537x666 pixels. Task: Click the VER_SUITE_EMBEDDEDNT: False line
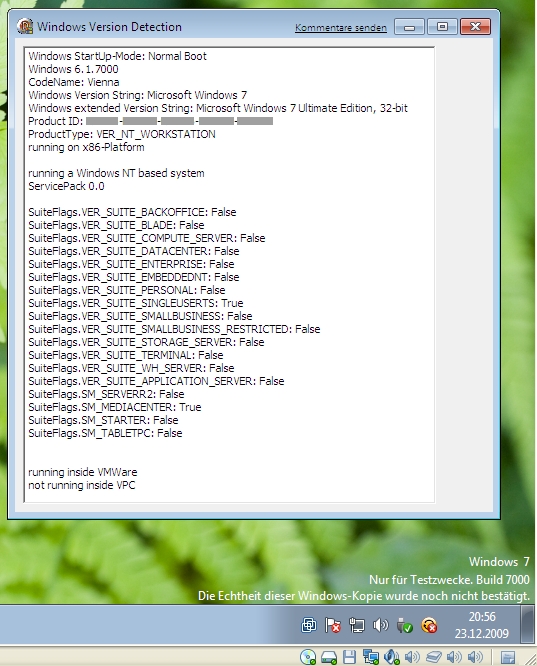(x=133, y=277)
